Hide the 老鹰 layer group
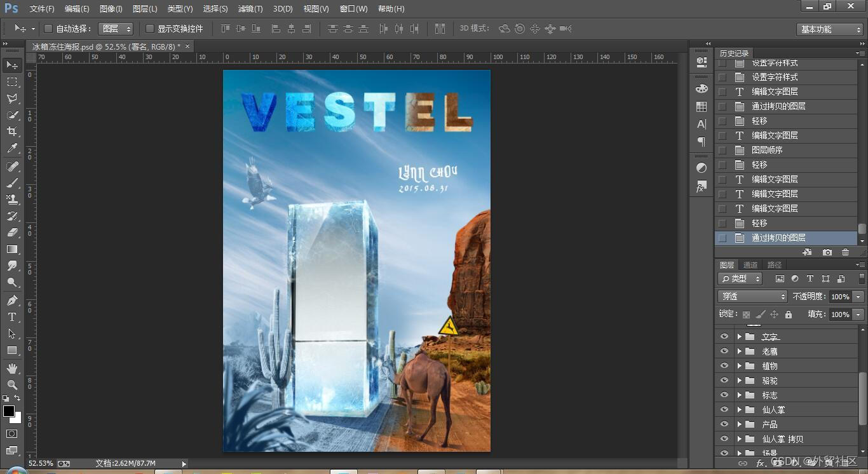The height and width of the screenshot is (474, 868). click(x=724, y=351)
